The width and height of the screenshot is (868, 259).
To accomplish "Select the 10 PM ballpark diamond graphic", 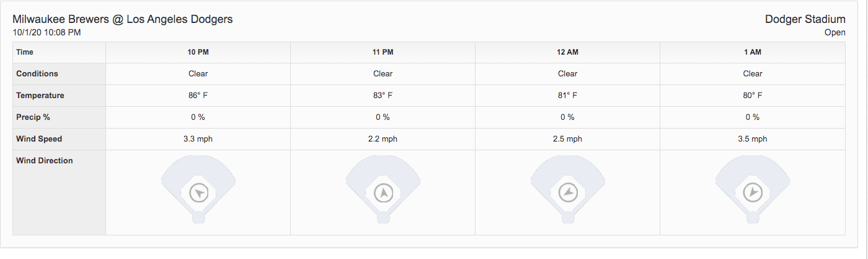I will point(198,189).
